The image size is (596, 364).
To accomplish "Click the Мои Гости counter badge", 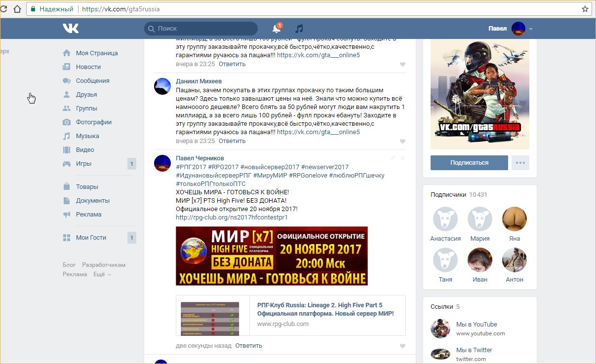I will coord(132,238).
